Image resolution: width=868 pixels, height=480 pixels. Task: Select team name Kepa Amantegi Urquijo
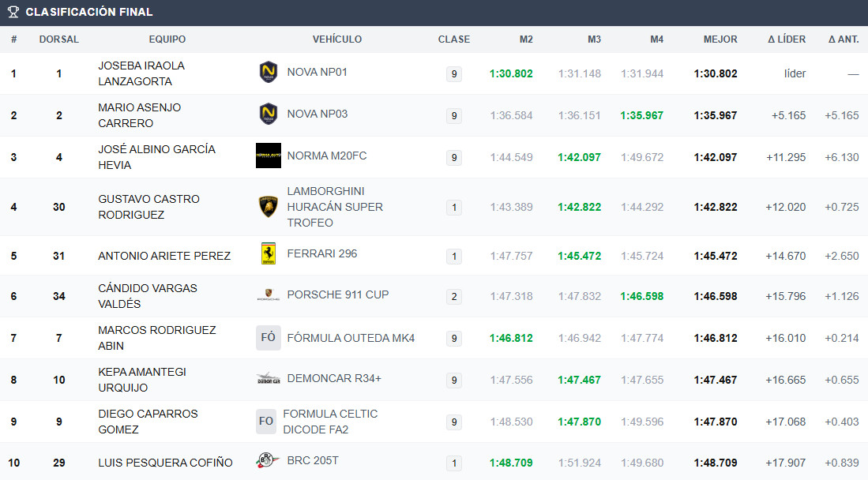[x=142, y=380]
